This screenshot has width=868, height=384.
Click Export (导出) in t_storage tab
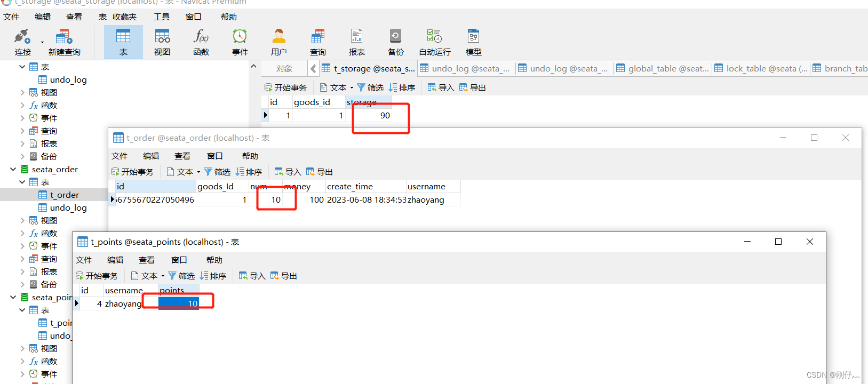(x=472, y=87)
